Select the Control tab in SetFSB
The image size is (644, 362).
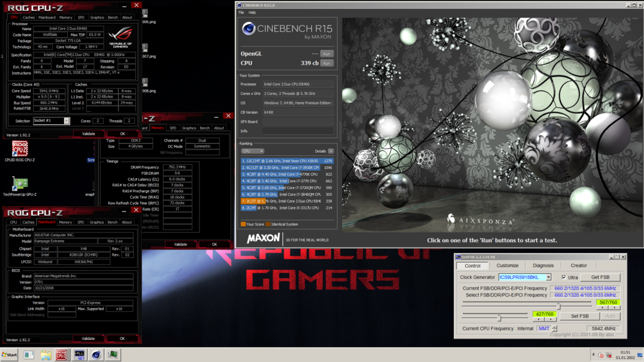pyautogui.click(x=472, y=266)
